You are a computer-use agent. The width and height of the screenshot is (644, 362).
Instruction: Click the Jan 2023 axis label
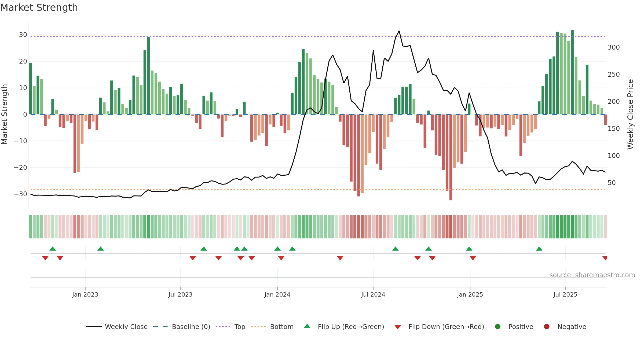(x=85, y=294)
